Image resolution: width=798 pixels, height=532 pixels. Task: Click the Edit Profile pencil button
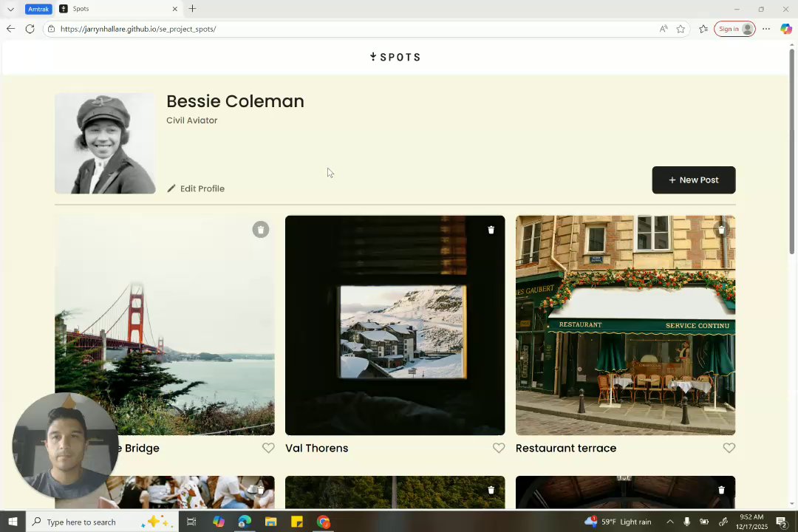click(x=196, y=188)
